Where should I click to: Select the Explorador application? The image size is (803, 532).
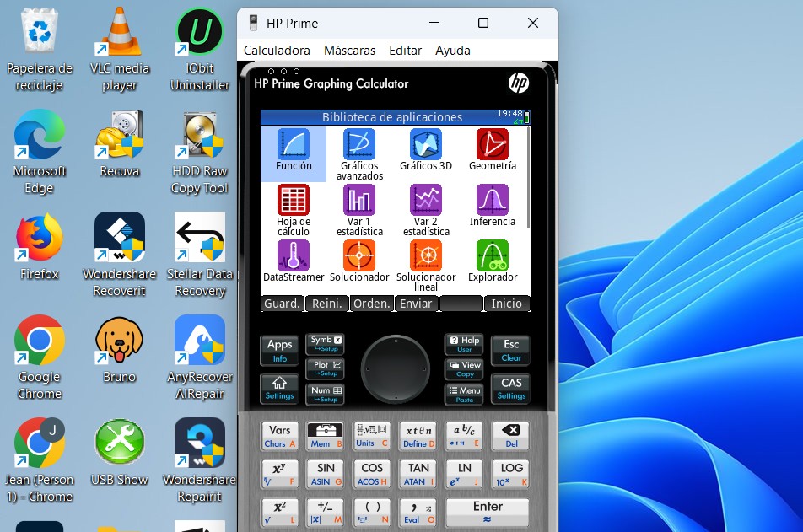point(493,257)
